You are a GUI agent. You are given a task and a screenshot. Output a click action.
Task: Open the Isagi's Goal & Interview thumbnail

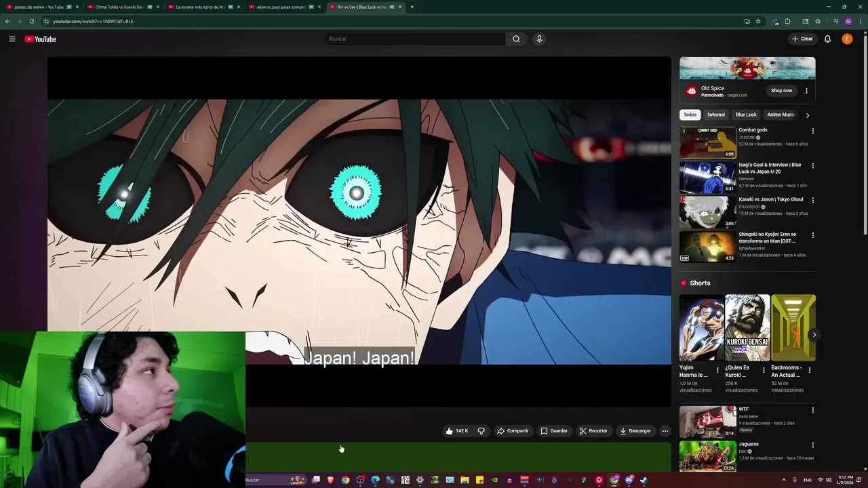tap(707, 177)
